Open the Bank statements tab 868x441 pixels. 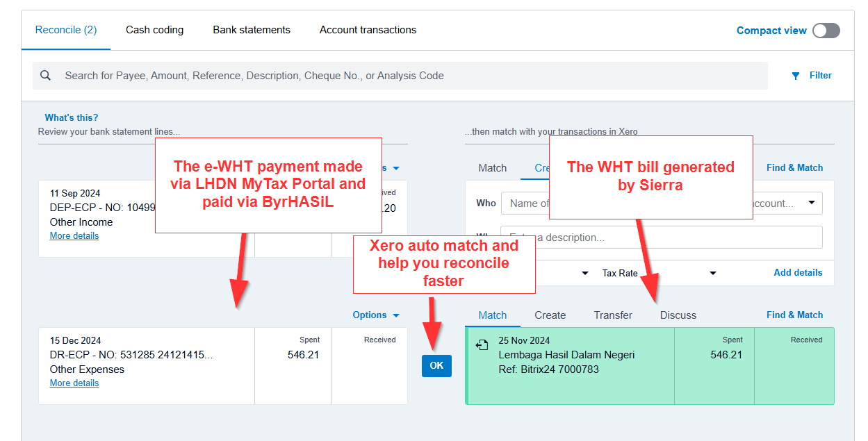(252, 30)
